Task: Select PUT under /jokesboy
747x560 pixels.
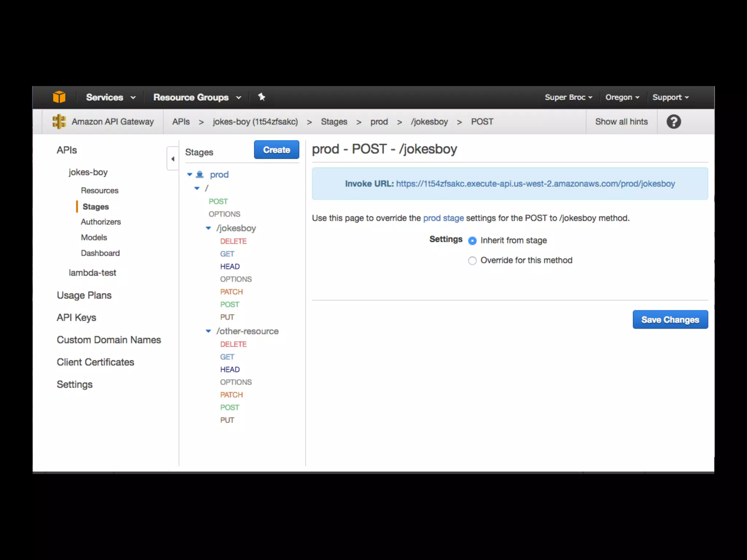Action: click(227, 317)
